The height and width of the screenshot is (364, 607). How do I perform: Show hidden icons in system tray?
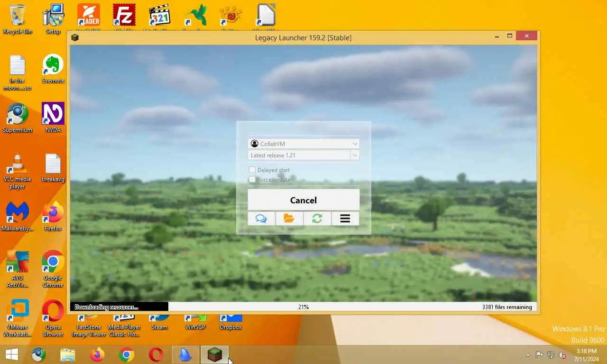coord(528,355)
